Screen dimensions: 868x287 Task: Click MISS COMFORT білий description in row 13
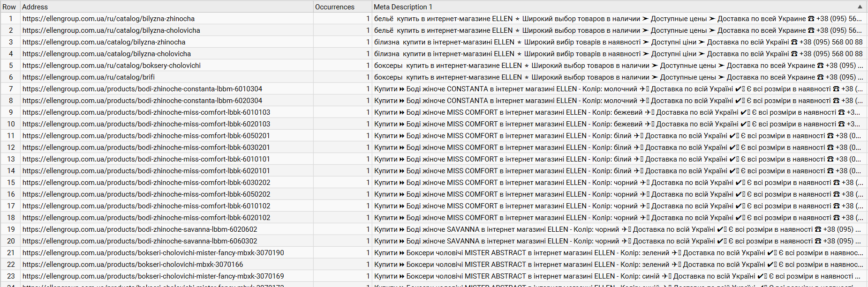click(619, 159)
